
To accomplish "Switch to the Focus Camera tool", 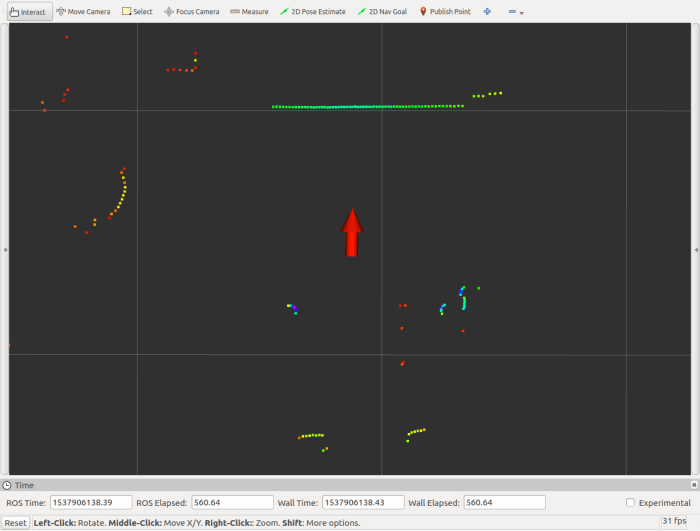I will click(x=191, y=12).
